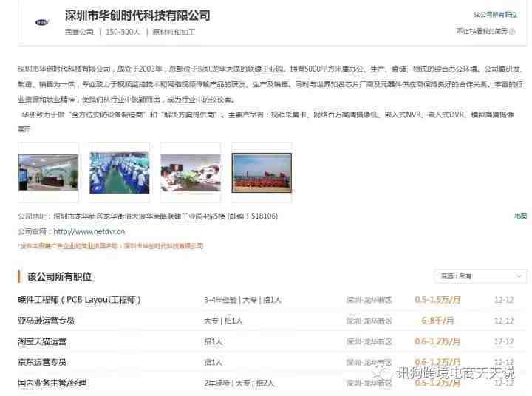
Task: Expand the 筛选: 所有 filter dropdown
Action: pyautogui.click(x=479, y=276)
